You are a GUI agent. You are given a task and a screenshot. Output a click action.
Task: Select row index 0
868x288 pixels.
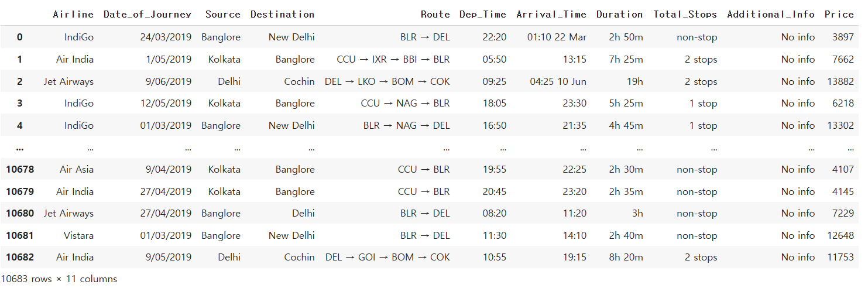20,37
